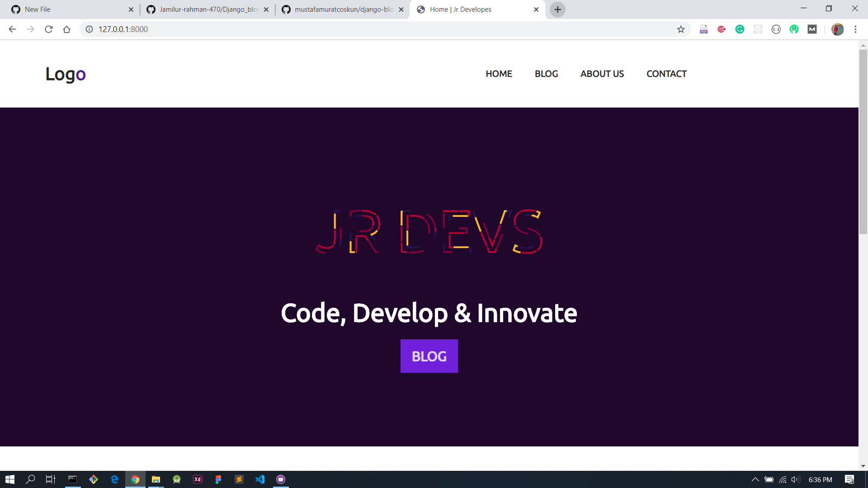Click the BLOG hero button
The width and height of the screenshot is (868, 488).
tap(429, 356)
